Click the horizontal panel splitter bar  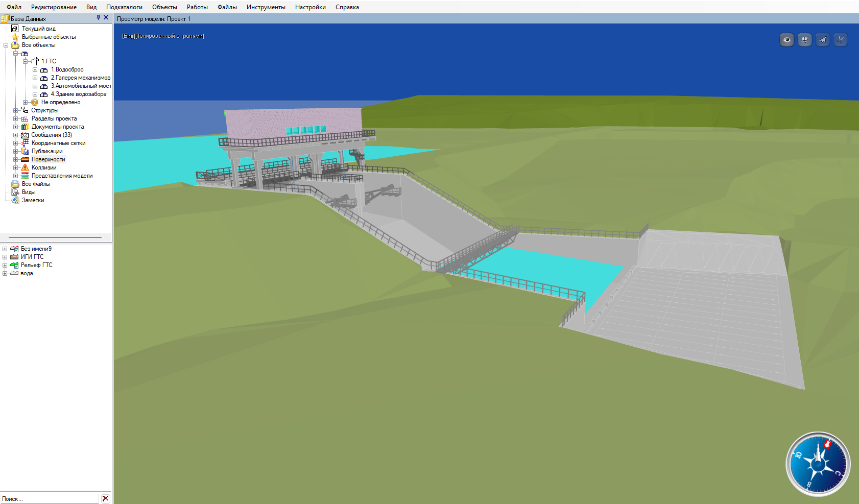[x=55, y=237]
